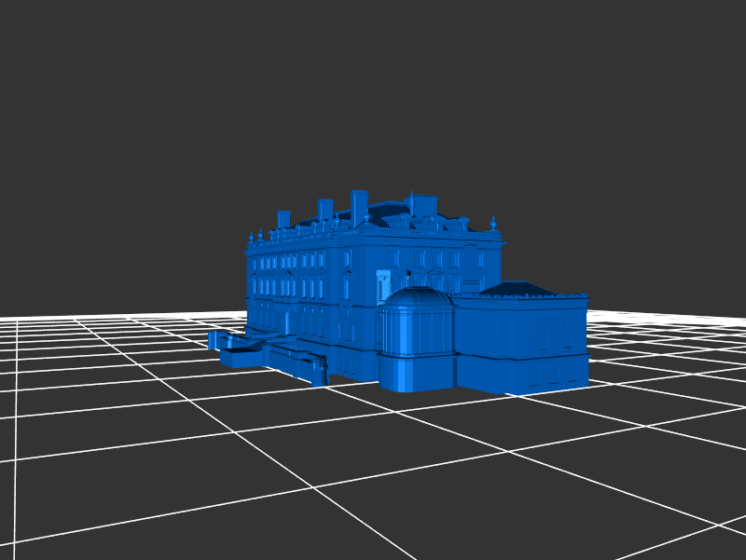Click the urn finial on right roof corner
This screenshot has width=746, height=560.
coord(493,225)
